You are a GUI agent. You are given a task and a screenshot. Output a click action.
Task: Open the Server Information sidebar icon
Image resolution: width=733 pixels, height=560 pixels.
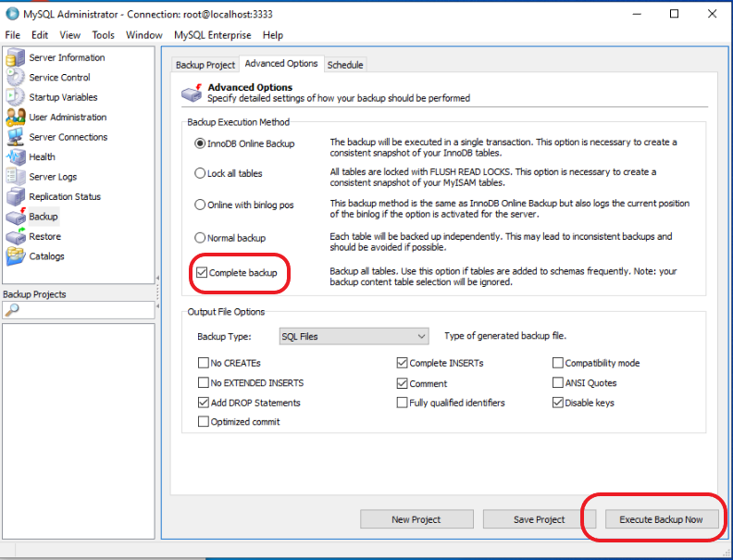pos(16,58)
